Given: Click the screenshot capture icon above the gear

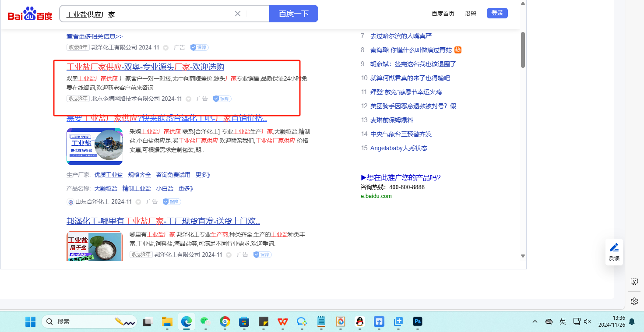Looking at the screenshot, I should [x=634, y=281].
